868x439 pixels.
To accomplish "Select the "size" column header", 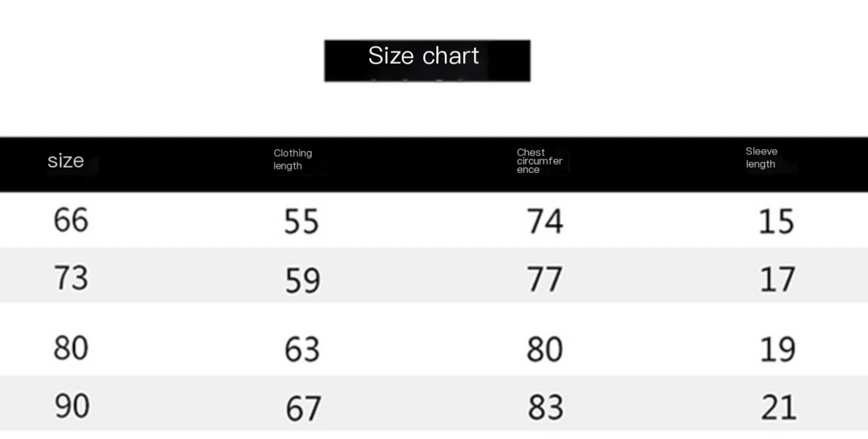I will (x=66, y=161).
